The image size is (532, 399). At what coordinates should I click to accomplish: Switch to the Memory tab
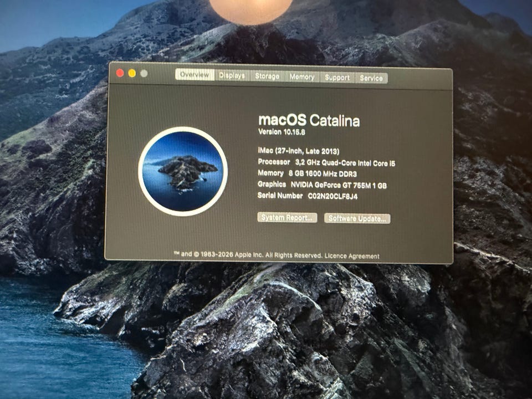302,76
